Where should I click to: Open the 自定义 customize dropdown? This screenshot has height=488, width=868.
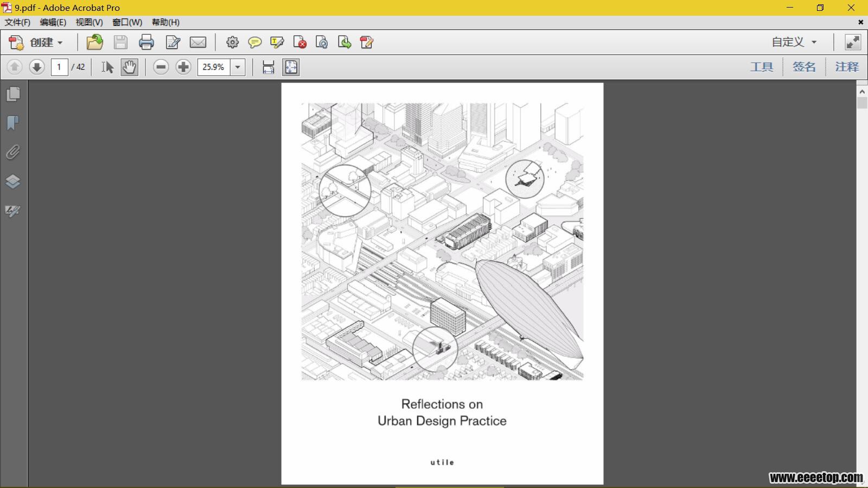tap(794, 42)
